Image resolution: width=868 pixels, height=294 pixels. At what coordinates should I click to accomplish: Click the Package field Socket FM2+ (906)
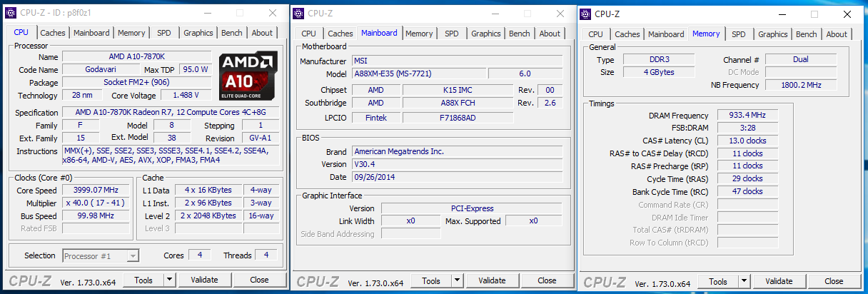click(137, 83)
